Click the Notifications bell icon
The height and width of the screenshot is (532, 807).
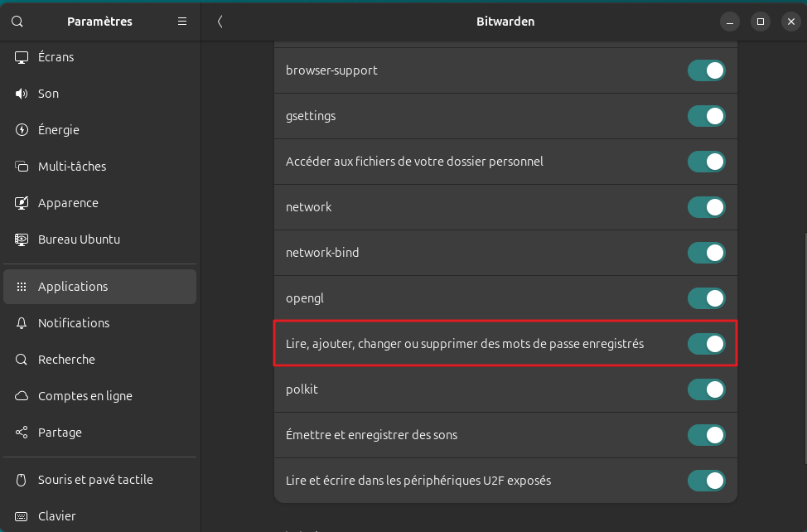click(x=22, y=323)
